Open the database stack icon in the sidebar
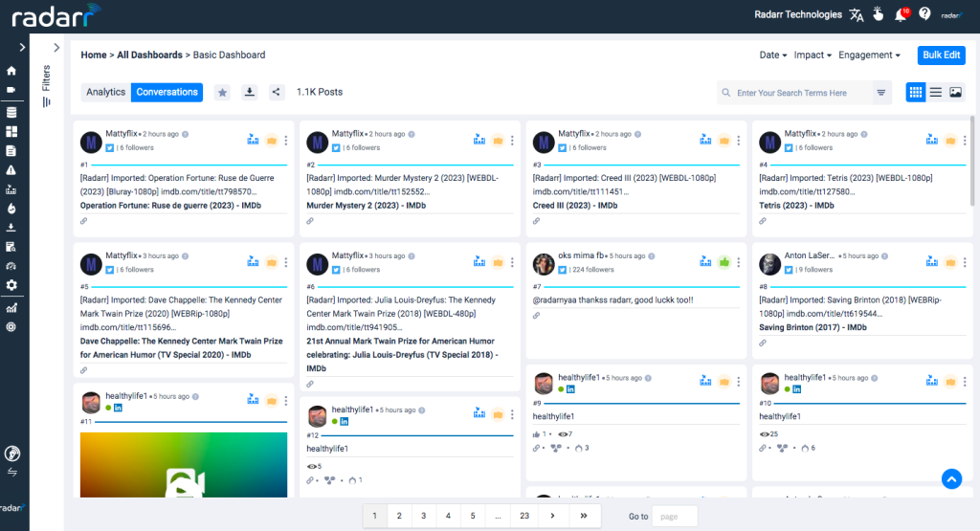 11,113
